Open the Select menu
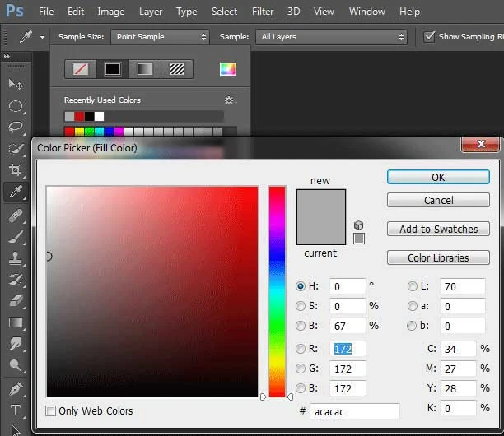Viewport: 504px width, 436px height. point(224,12)
